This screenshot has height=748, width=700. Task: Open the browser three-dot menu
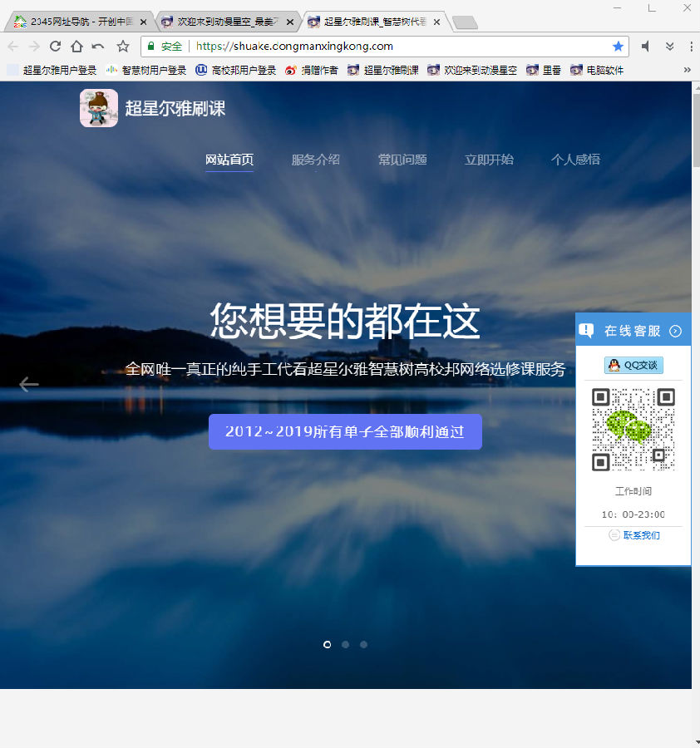coord(691,47)
